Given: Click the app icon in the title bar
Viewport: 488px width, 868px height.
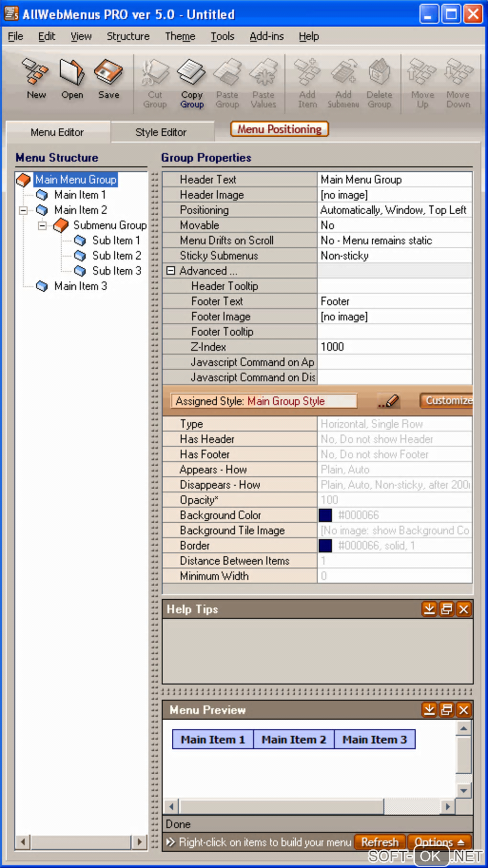Looking at the screenshot, I should [x=11, y=13].
